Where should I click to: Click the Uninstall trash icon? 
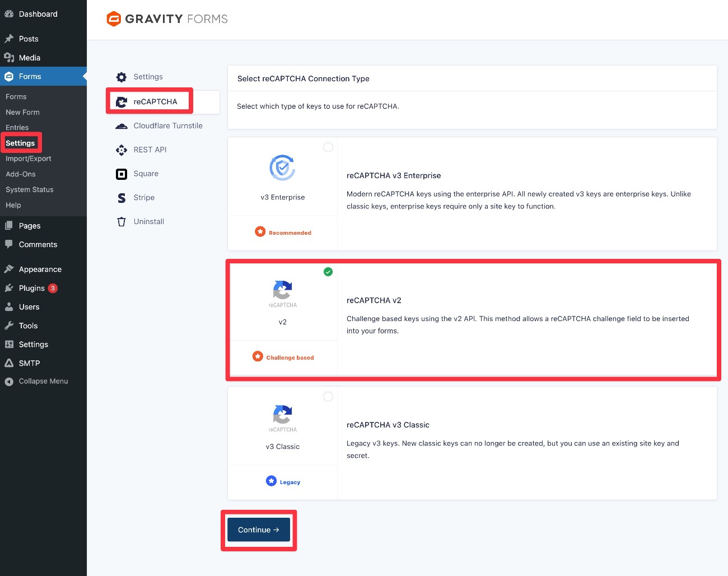coord(121,222)
